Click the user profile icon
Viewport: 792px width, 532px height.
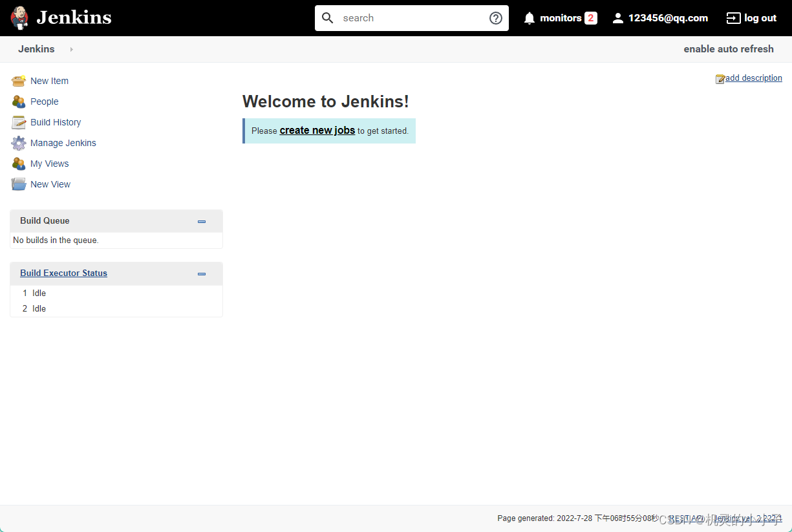pos(618,18)
